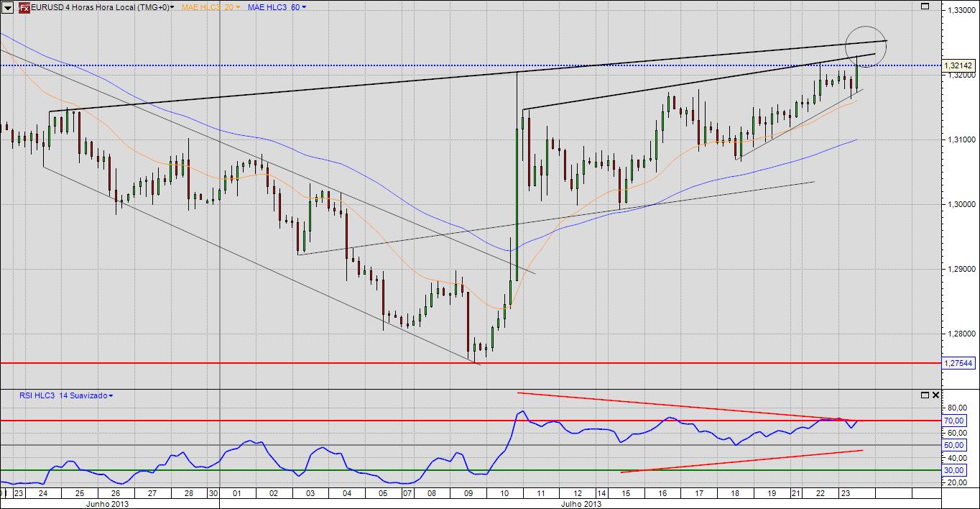Maximize the main price chart panel

click(x=925, y=6)
